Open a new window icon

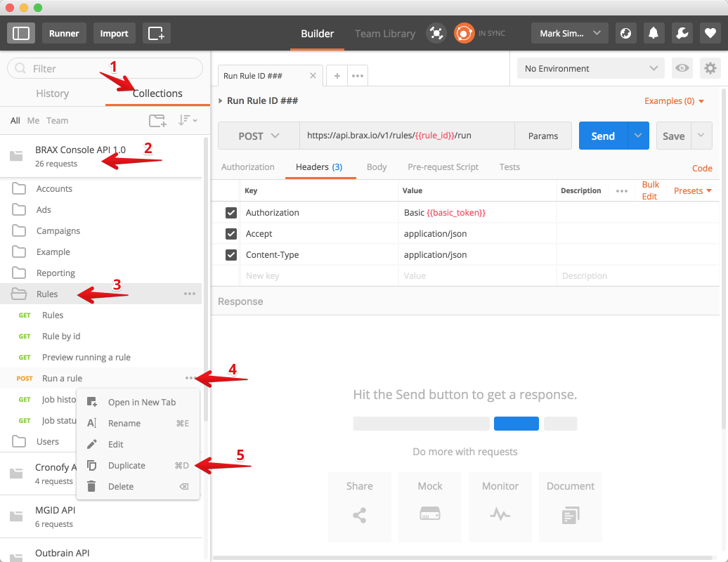click(156, 34)
